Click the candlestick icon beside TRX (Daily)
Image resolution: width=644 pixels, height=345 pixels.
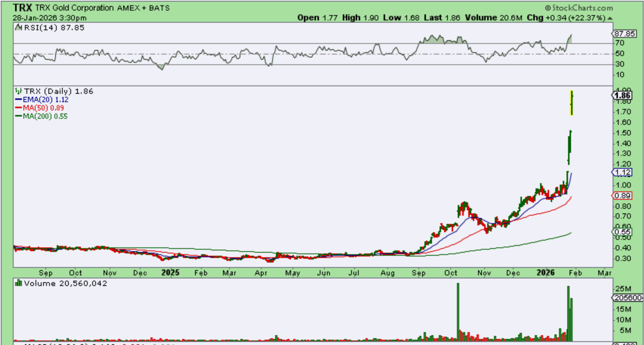pos(18,91)
